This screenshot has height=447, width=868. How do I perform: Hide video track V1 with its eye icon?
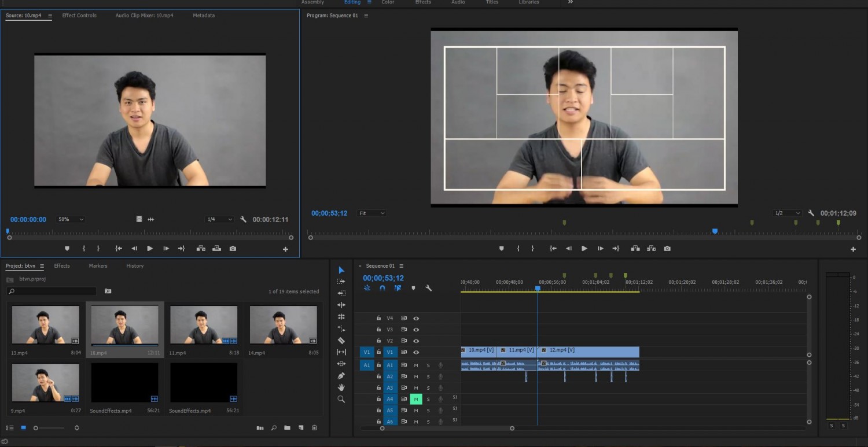tap(416, 352)
